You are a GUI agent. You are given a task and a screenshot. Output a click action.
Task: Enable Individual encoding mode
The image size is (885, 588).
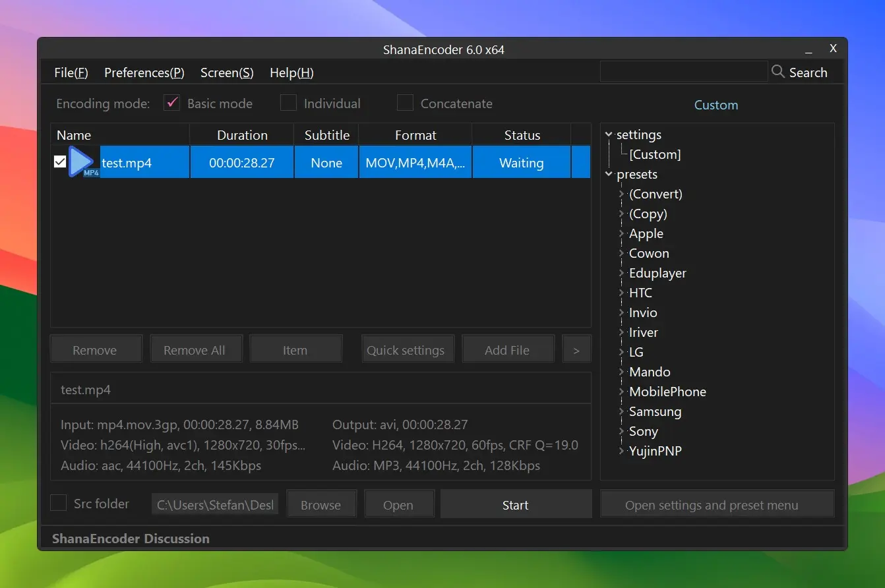click(x=288, y=103)
